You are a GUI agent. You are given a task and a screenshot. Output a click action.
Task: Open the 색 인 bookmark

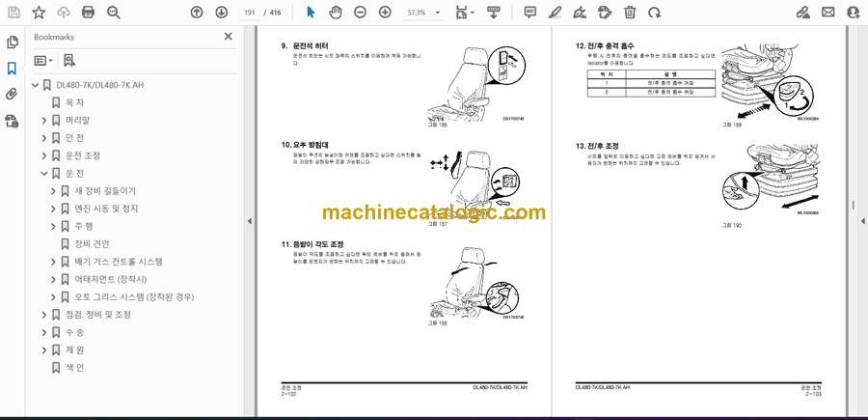(74, 367)
